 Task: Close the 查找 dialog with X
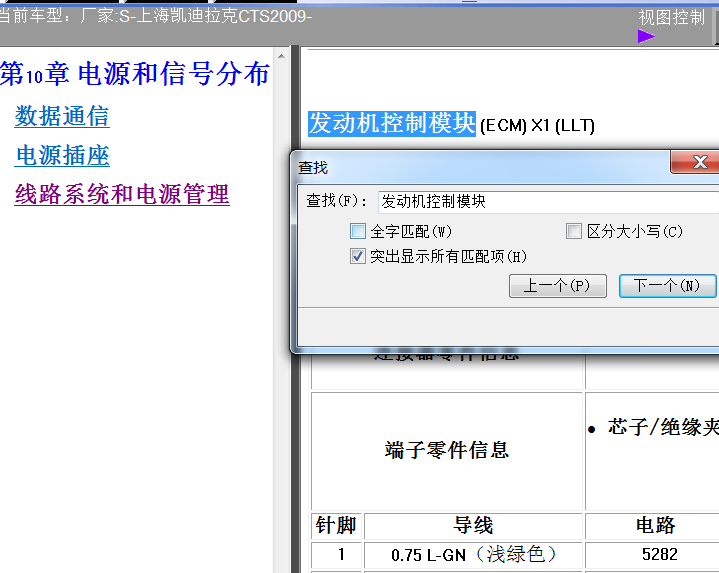[x=696, y=162]
